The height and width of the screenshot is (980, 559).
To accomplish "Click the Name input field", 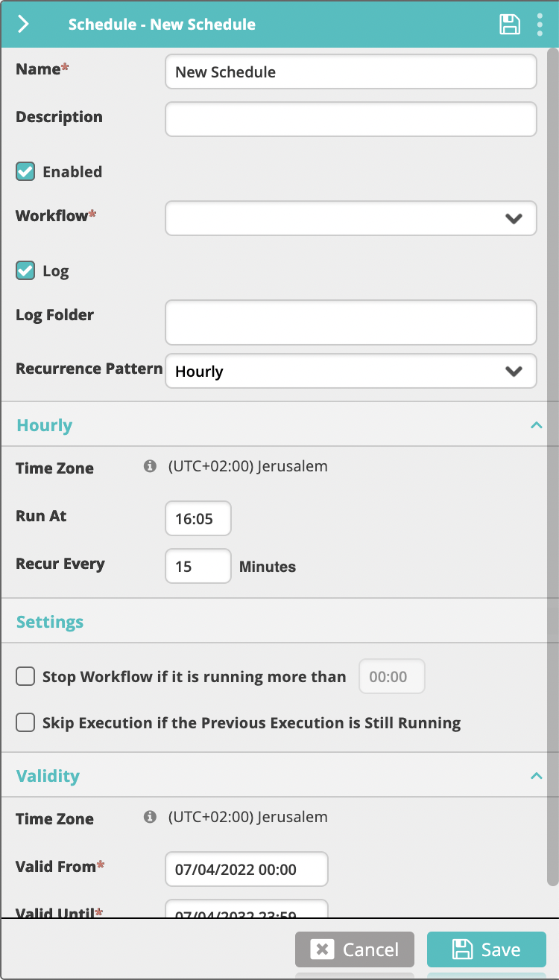I will 351,71.
